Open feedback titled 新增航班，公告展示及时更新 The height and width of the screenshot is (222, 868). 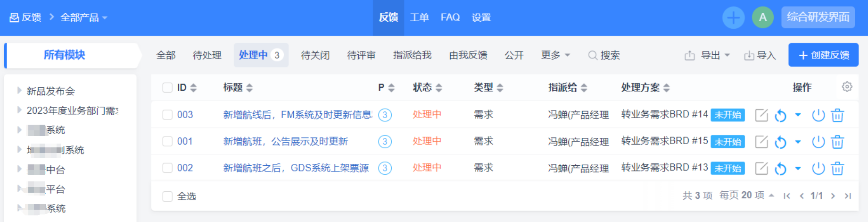click(x=285, y=142)
